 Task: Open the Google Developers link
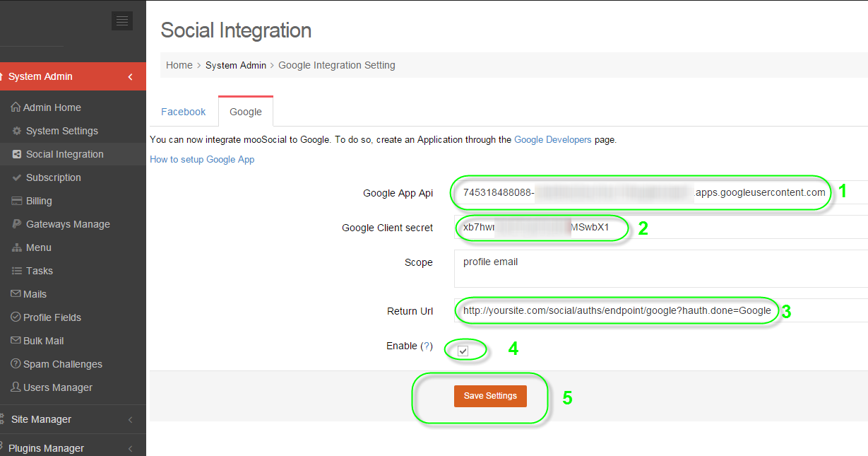coord(552,140)
